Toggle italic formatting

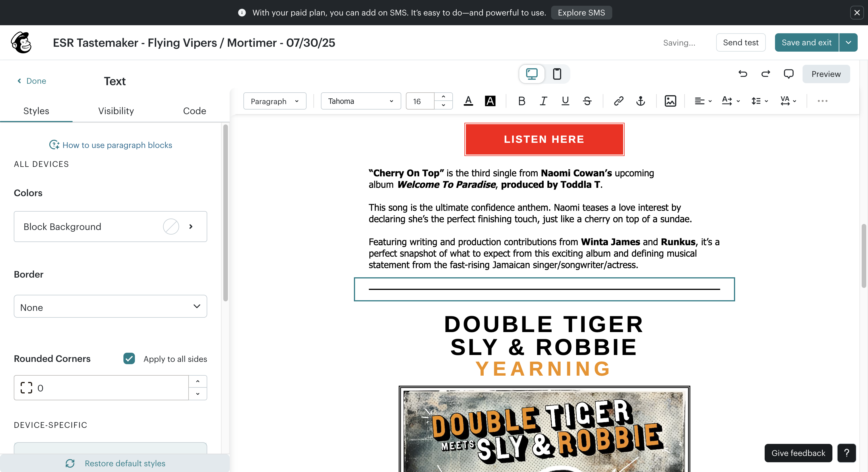pyautogui.click(x=543, y=101)
